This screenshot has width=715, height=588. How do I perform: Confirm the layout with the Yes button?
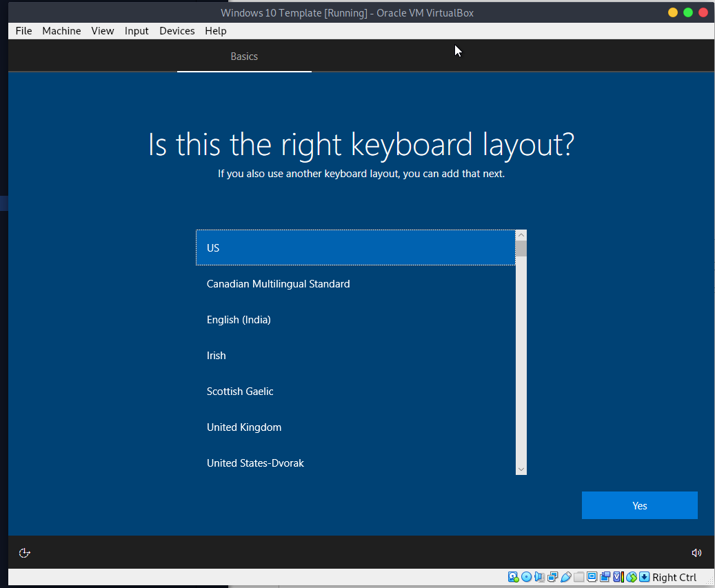[639, 505]
